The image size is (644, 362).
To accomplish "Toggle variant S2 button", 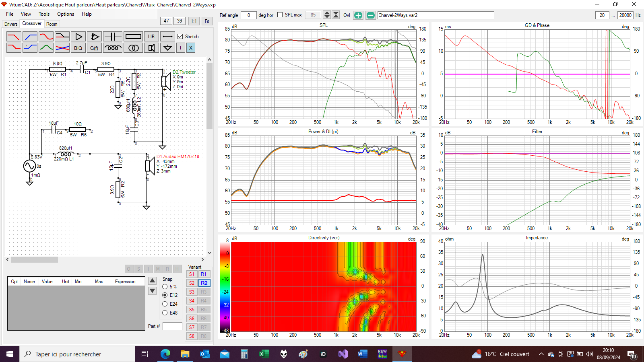I will pos(192,283).
